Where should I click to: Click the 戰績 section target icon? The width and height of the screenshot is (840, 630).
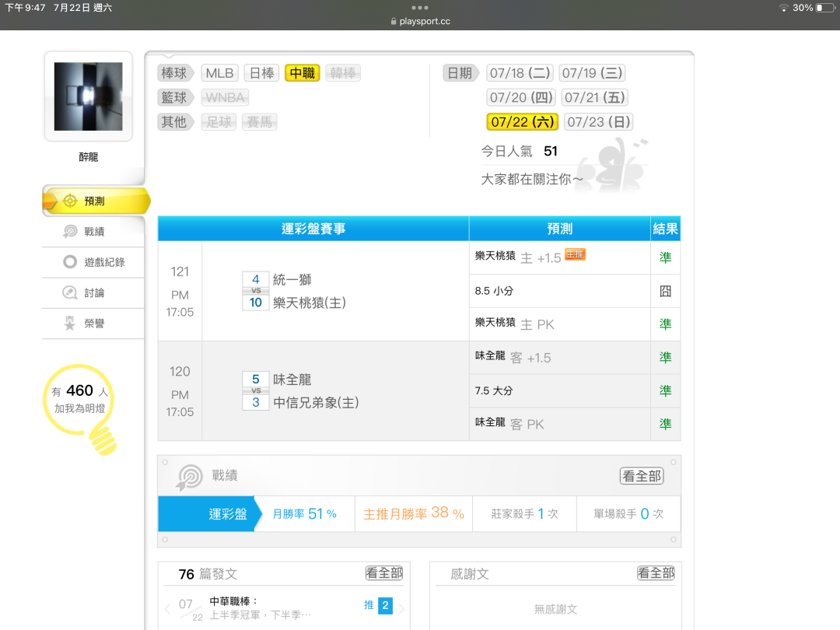coord(189,476)
